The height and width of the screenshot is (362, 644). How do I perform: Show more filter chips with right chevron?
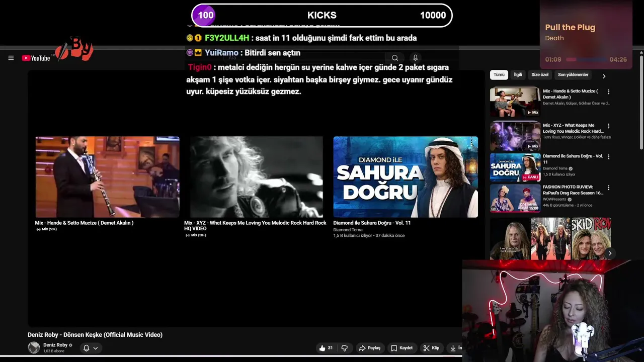click(604, 76)
